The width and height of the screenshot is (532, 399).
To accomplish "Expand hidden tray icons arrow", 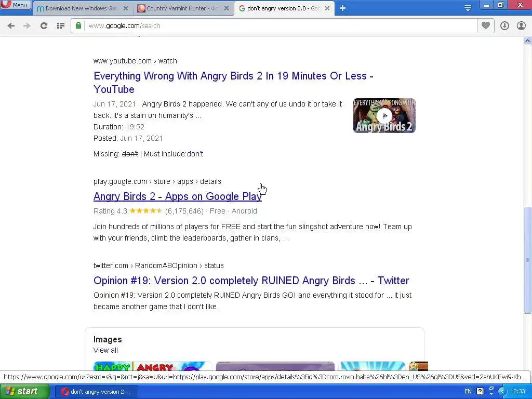I will click(503, 392).
